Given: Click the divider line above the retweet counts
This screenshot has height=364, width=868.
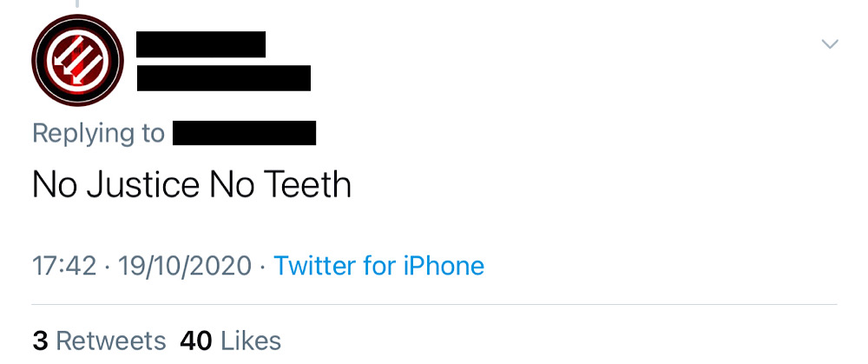Looking at the screenshot, I should point(435,305).
